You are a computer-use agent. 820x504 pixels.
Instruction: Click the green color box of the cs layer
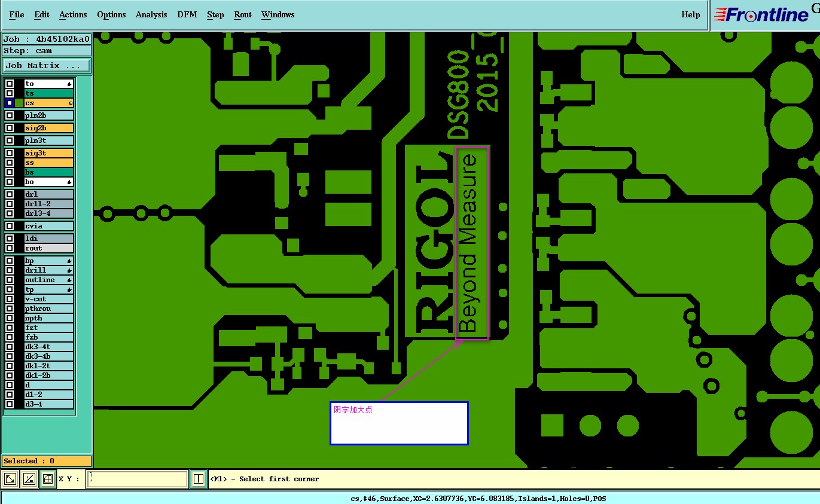(19, 103)
